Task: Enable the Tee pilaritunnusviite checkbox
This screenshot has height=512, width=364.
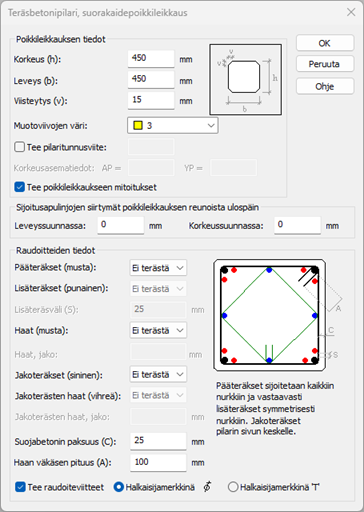Action: 19,147
